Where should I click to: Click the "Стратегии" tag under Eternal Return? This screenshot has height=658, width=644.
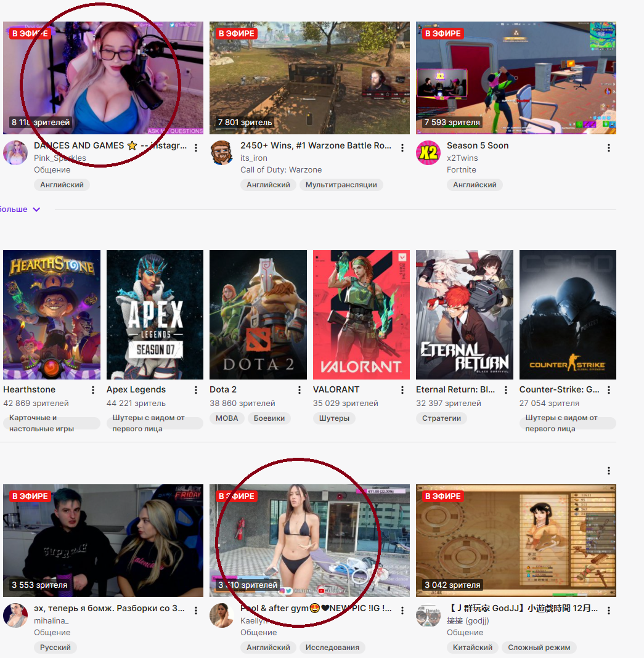pyautogui.click(x=441, y=418)
